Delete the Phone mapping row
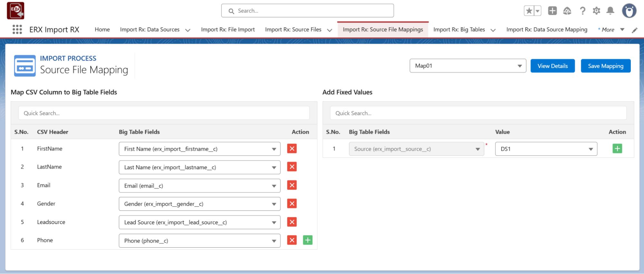Screen dimensions: 644x274 coord(292,240)
